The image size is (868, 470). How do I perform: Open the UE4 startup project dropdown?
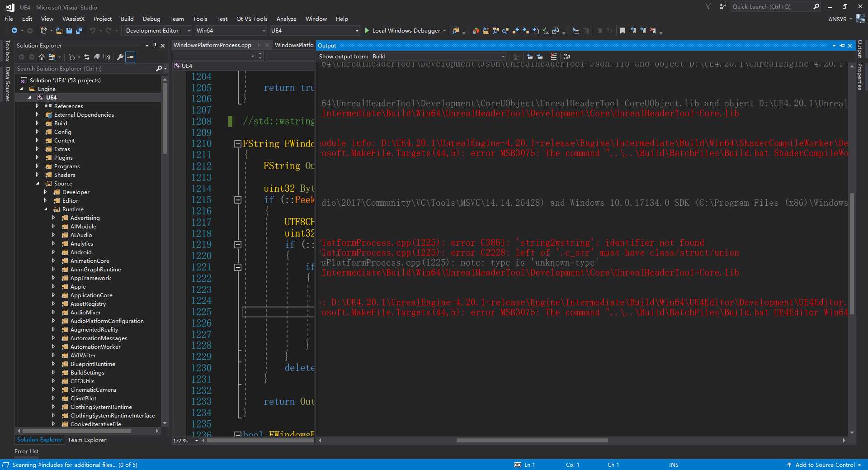pyautogui.click(x=315, y=31)
